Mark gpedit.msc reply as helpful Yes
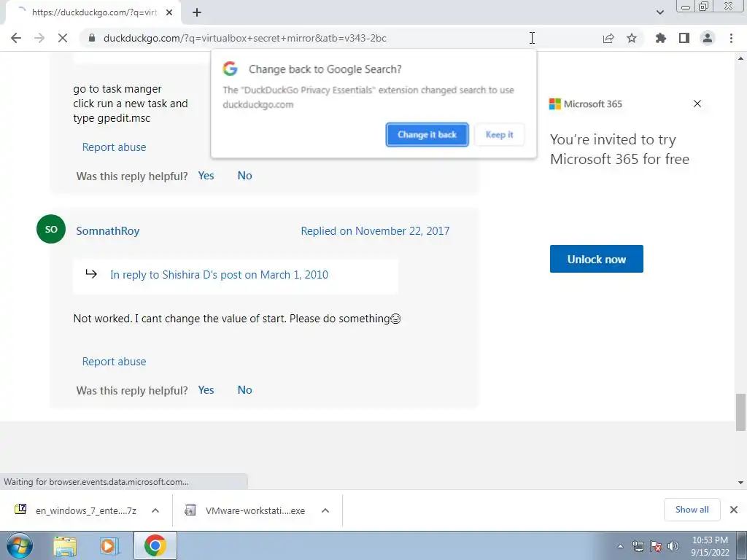This screenshot has width=747, height=560. pyautogui.click(x=206, y=176)
